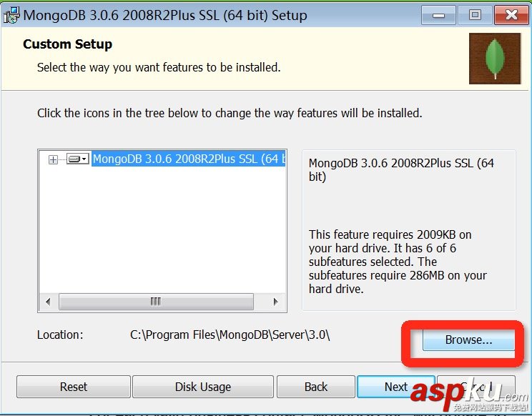Select the MongoDB 3.0.6 2008R2Plus SSL tree item
Viewport: 532px width, 416px height.
point(189,159)
